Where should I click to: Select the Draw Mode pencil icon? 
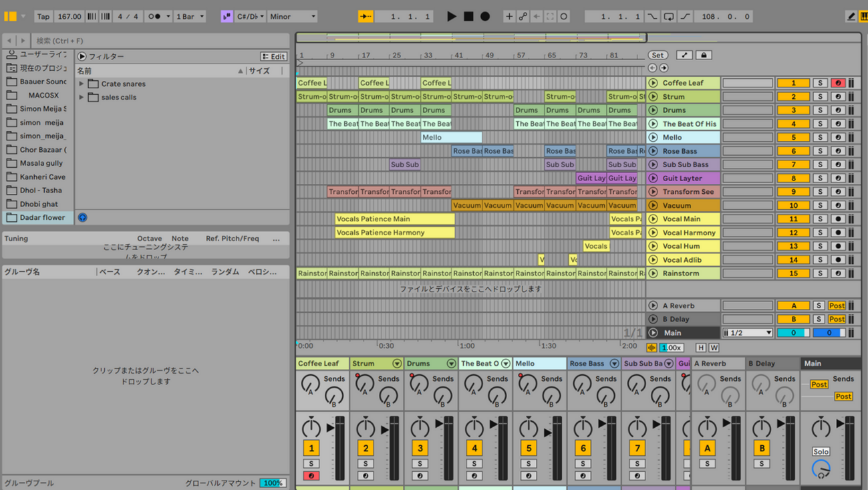pyautogui.click(x=849, y=16)
